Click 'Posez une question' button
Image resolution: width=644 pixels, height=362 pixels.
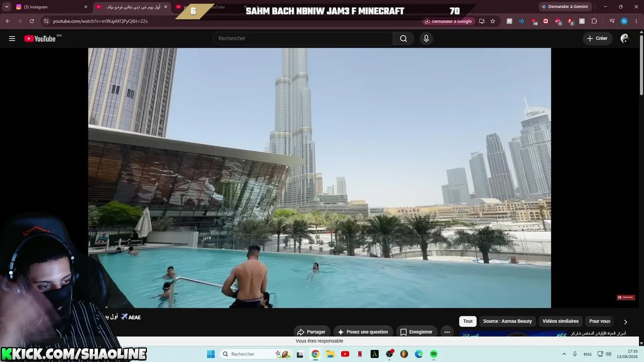363,332
